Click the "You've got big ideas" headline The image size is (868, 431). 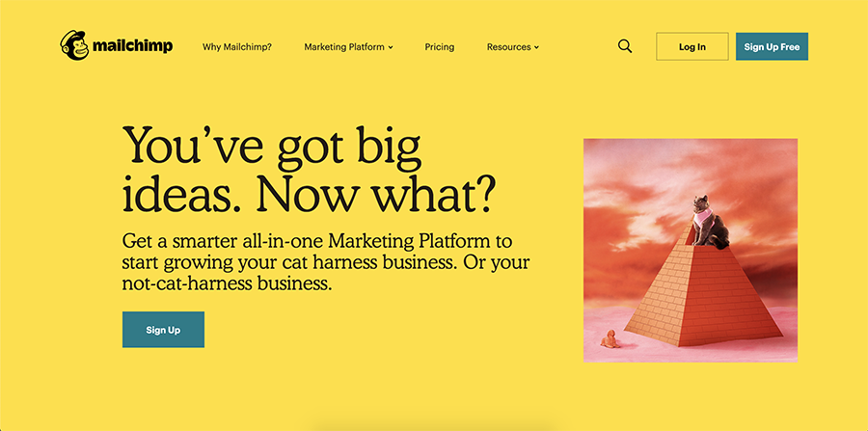pos(308,171)
